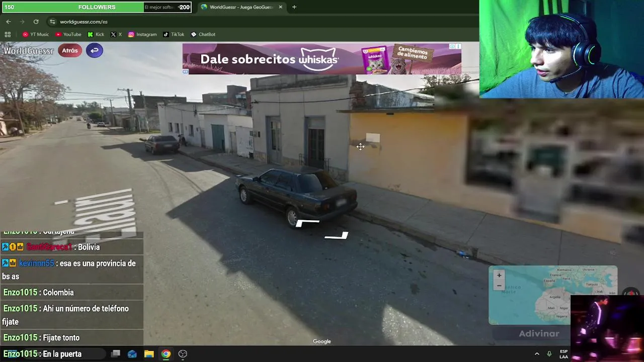
Task: Click the WorldGuessr logo
Action: (x=29, y=51)
